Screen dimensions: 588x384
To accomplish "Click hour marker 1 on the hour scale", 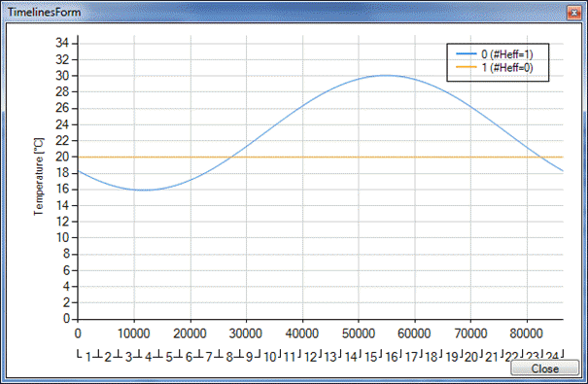I will (88, 357).
